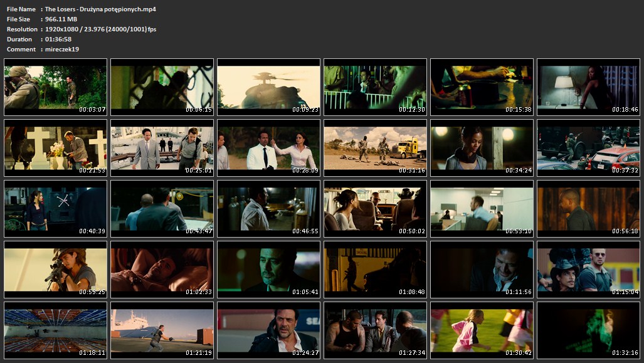Open the thumbnail stamped 01:05:41
Image resolution: width=644 pixels, height=363 pixels.
[x=268, y=270]
